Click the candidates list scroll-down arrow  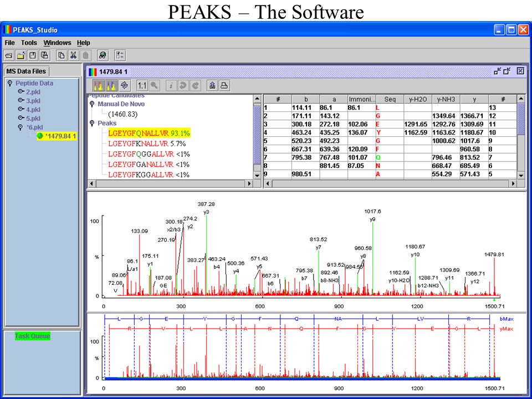[x=257, y=176]
